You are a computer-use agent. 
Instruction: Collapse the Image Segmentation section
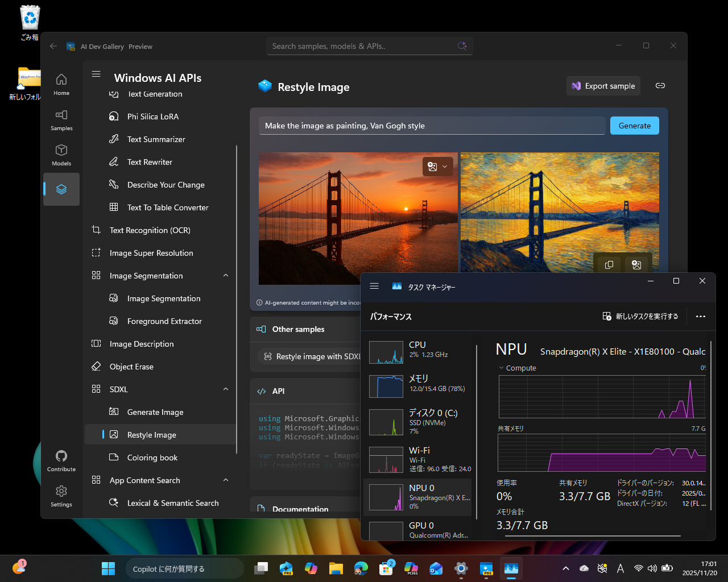pyautogui.click(x=226, y=275)
